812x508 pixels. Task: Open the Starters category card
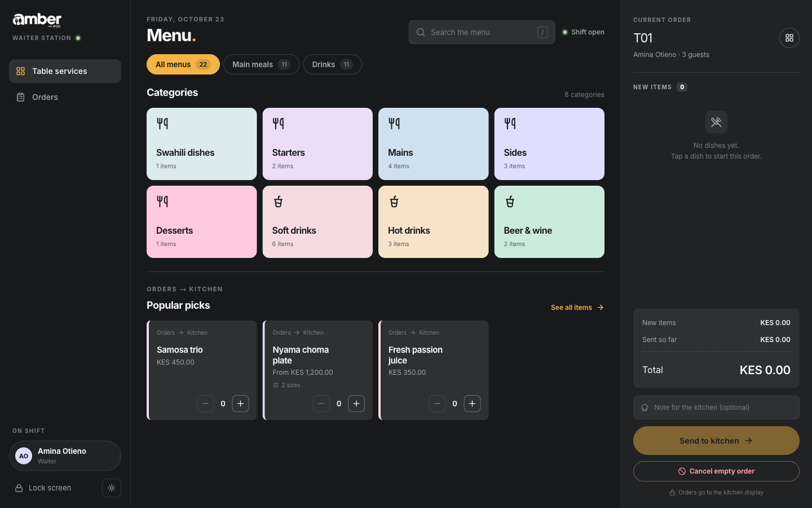coord(317,144)
